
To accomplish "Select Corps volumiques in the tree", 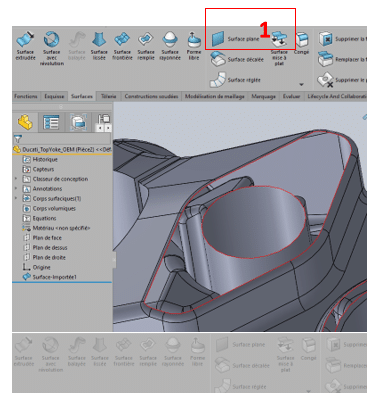I will 49,208.
